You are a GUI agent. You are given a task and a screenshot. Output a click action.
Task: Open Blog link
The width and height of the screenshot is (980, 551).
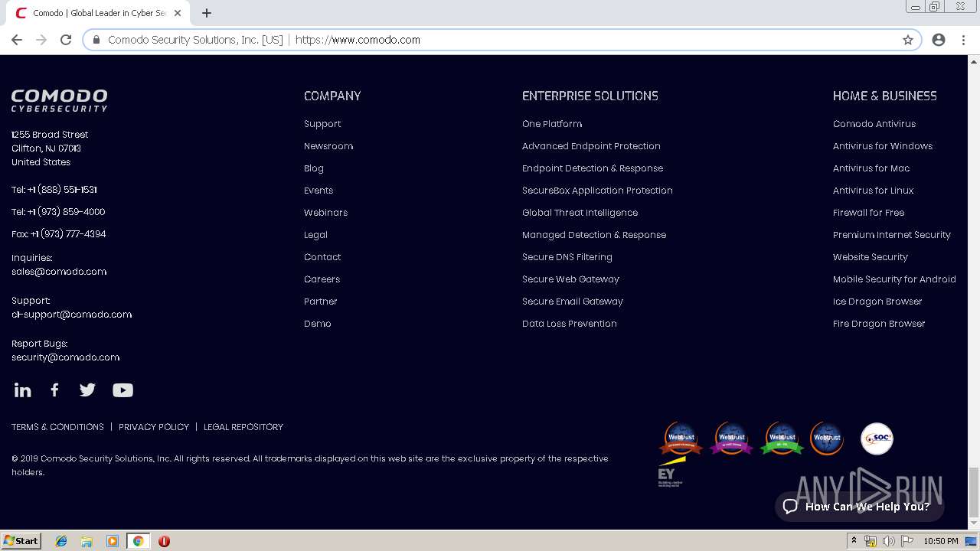click(x=314, y=168)
